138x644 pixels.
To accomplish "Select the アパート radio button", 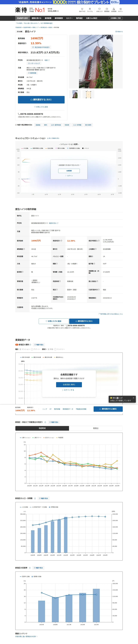I will tap(32, 349).
